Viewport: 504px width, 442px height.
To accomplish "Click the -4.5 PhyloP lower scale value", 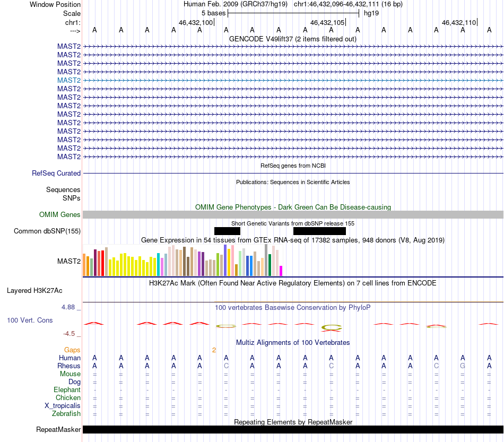I will [x=69, y=334].
